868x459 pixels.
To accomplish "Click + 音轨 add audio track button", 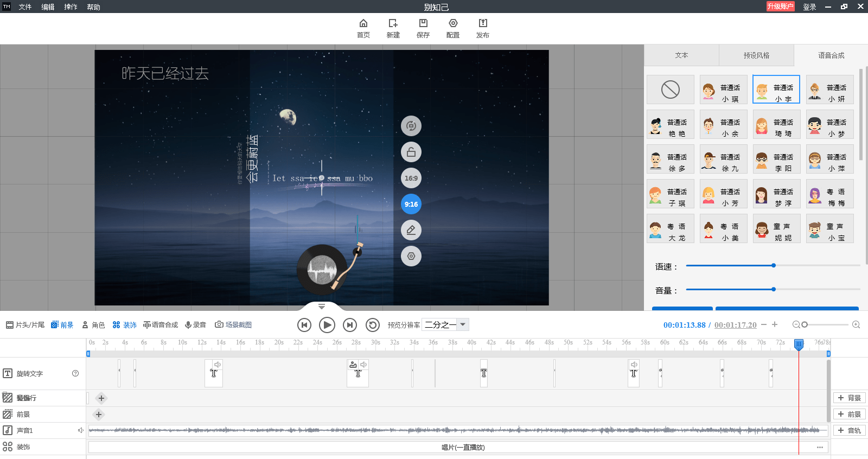I will click(x=849, y=430).
